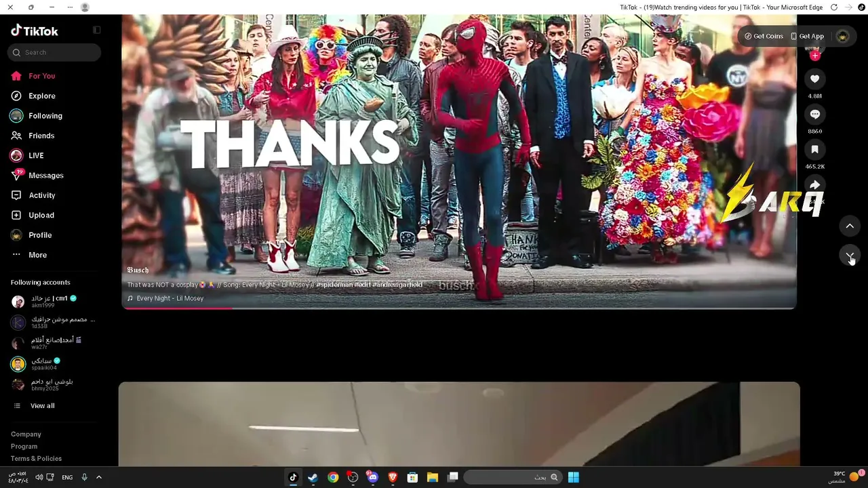Refresh the page in Edge
This screenshot has height=488, width=868.
point(834,7)
